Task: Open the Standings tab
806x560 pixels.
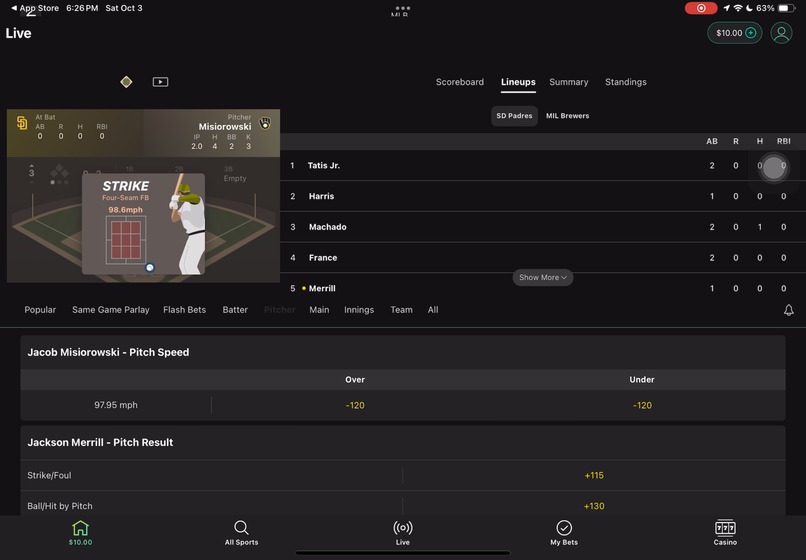Action: (x=626, y=82)
